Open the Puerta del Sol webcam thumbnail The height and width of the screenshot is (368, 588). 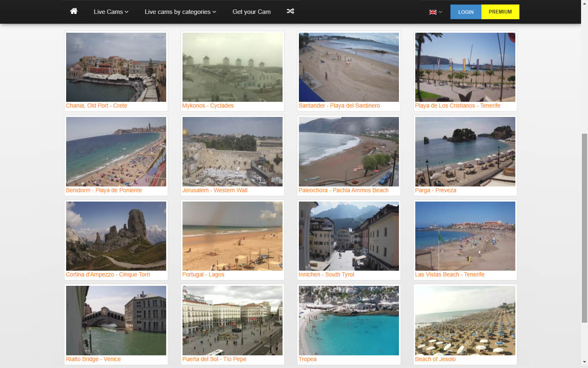point(232,321)
